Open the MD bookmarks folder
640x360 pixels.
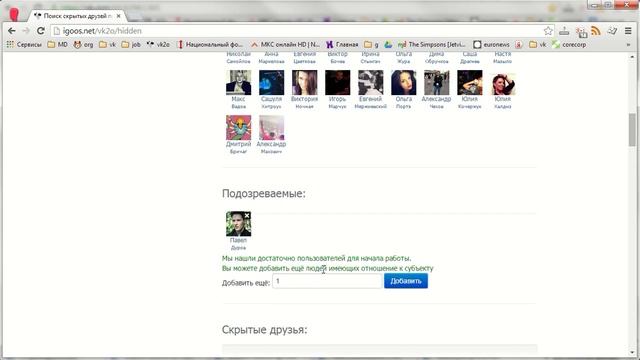click(58, 44)
